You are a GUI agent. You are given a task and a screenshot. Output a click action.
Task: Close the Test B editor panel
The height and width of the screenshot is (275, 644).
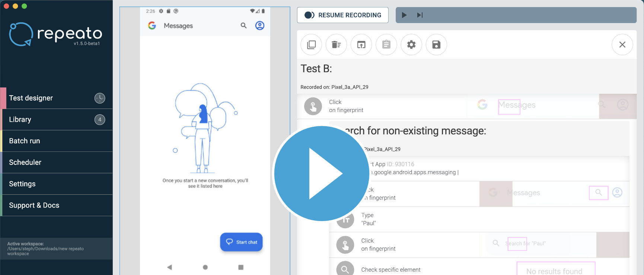pyautogui.click(x=622, y=45)
